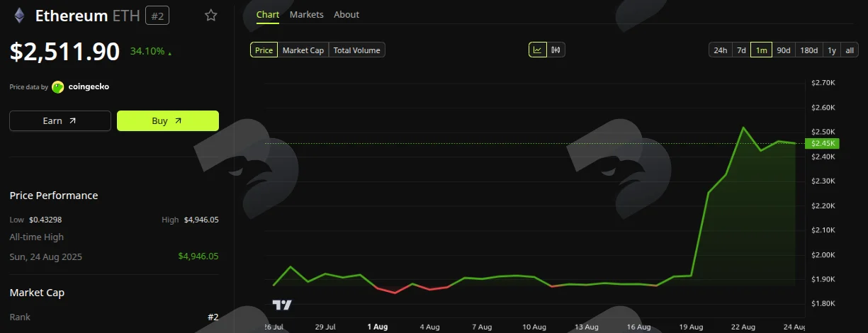Set chart range to 1y

pos(832,50)
